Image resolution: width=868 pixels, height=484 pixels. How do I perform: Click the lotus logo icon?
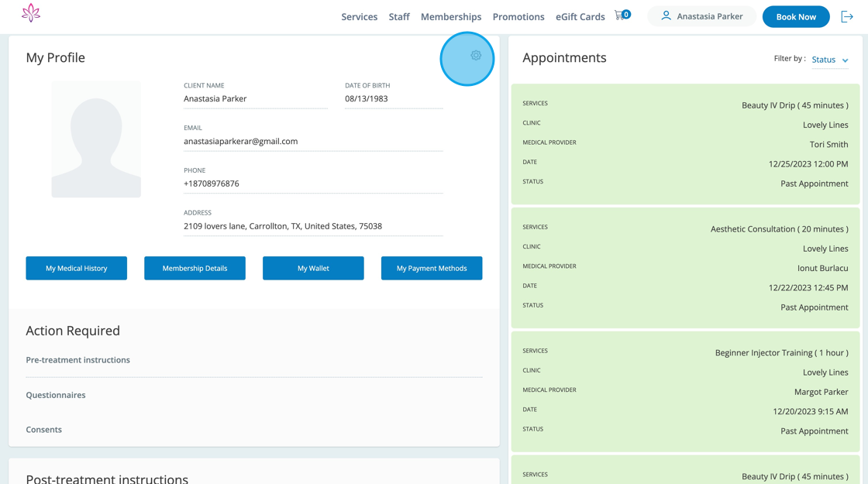[x=31, y=13]
